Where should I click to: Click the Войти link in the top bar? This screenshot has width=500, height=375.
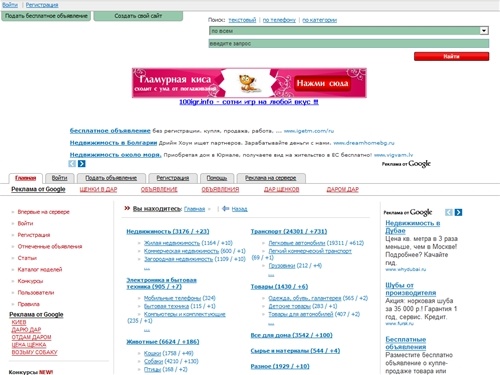click(x=10, y=5)
